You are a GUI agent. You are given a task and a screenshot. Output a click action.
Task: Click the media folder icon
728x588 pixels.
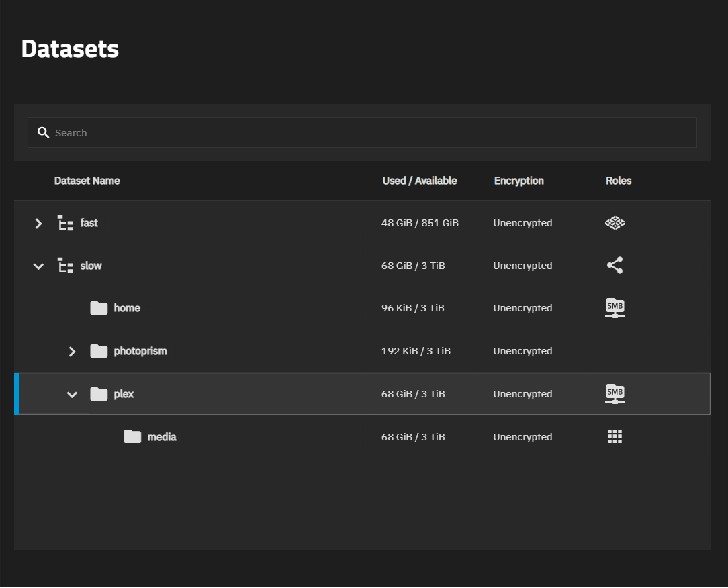pos(132,437)
